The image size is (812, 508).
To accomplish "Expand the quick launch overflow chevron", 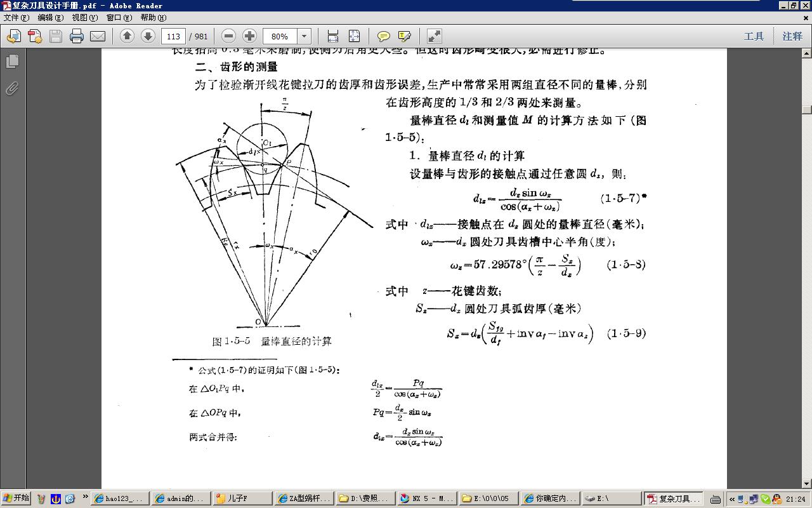I will point(86,497).
